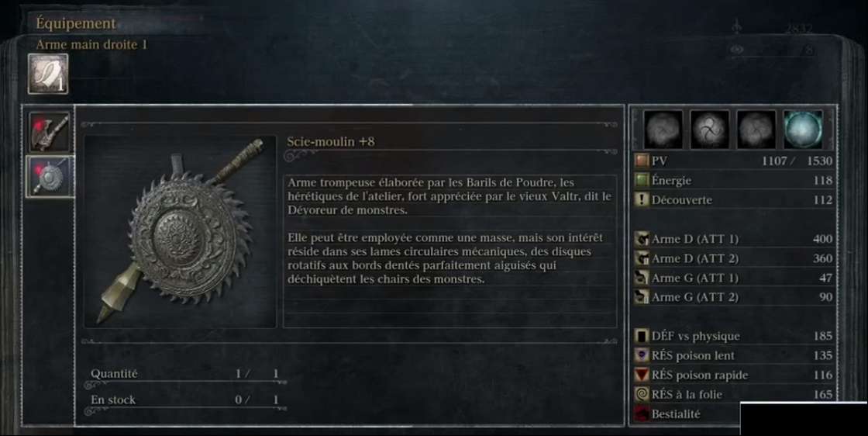Click the Découverte exclamation icon
Image resolution: width=868 pixels, height=436 pixels.
pyautogui.click(x=642, y=199)
